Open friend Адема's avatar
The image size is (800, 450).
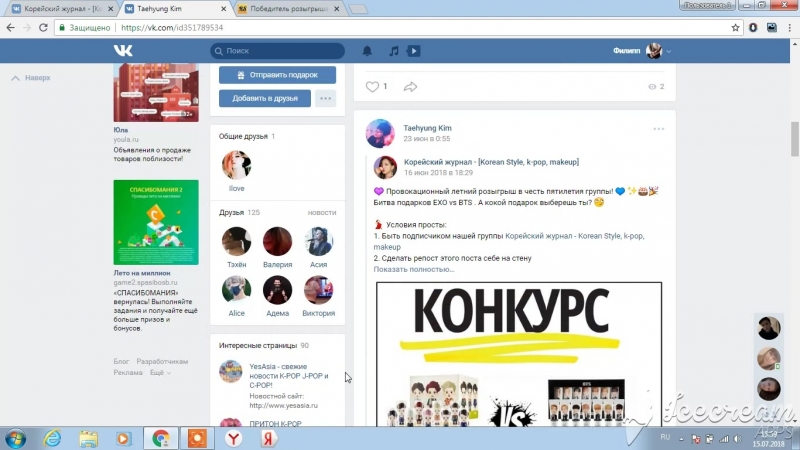coord(278,290)
